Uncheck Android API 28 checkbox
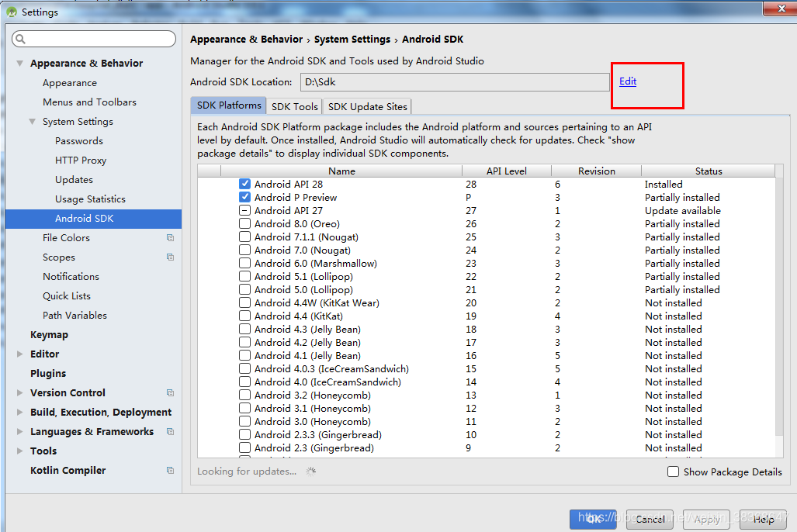This screenshot has height=532, width=797. [245, 184]
